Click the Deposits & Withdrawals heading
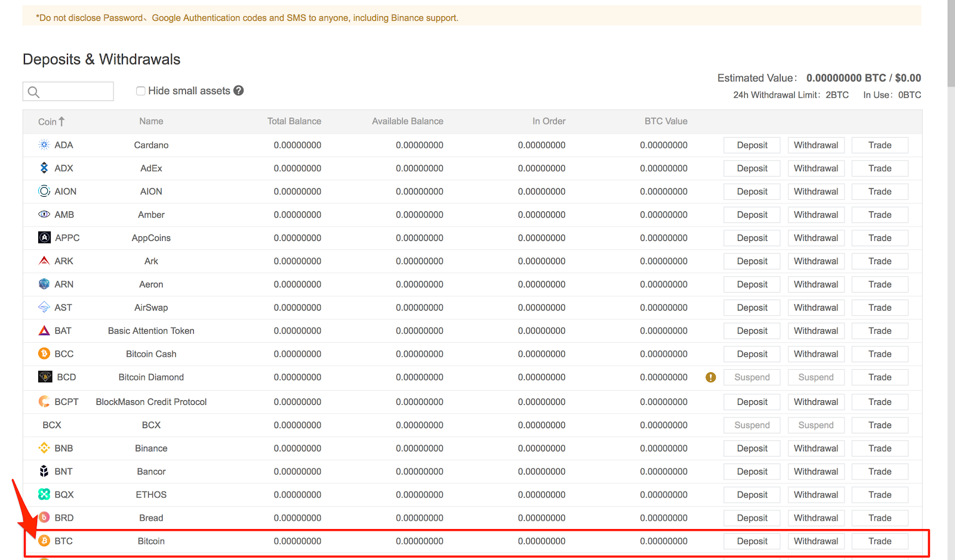955x560 pixels. [101, 60]
